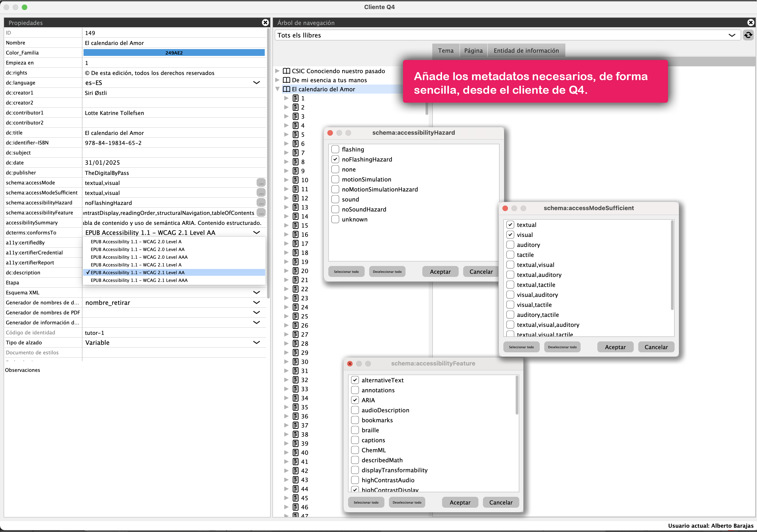
Task: Open schema:accessMode ellipsis editor button
Action: [261, 183]
